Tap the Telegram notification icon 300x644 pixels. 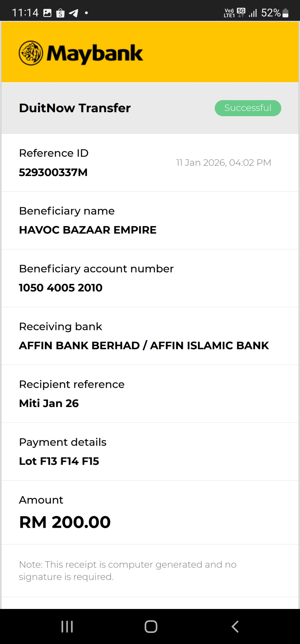(73, 13)
